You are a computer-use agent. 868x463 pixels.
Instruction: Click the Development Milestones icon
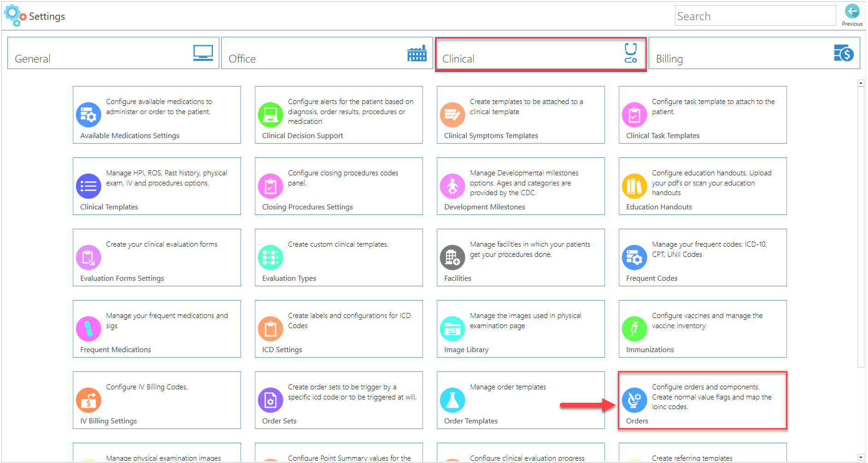click(x=452, y=186)
